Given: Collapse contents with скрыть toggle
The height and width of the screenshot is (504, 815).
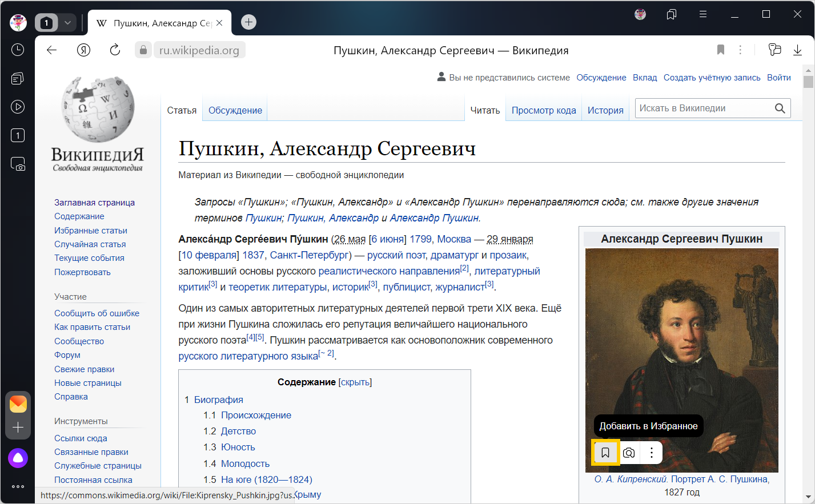Looking at the screenshot, I should 355,382.
